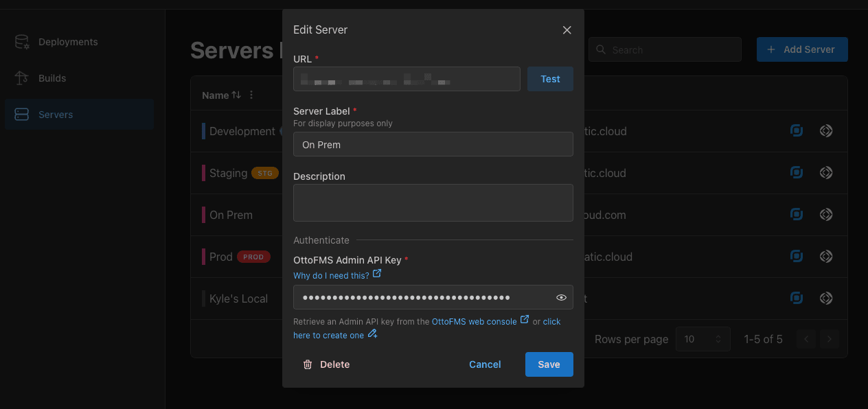Click the search magnifier icon

tap(601, 49)
